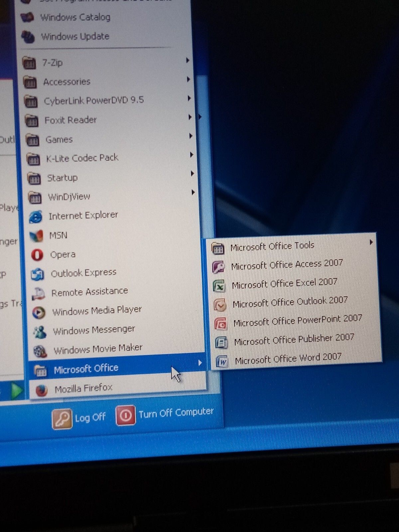Viewport: 399px width, 532px height.
Task: Expand the K-Lite Codec Pack submenu arrow
Action: pos(192,155)
